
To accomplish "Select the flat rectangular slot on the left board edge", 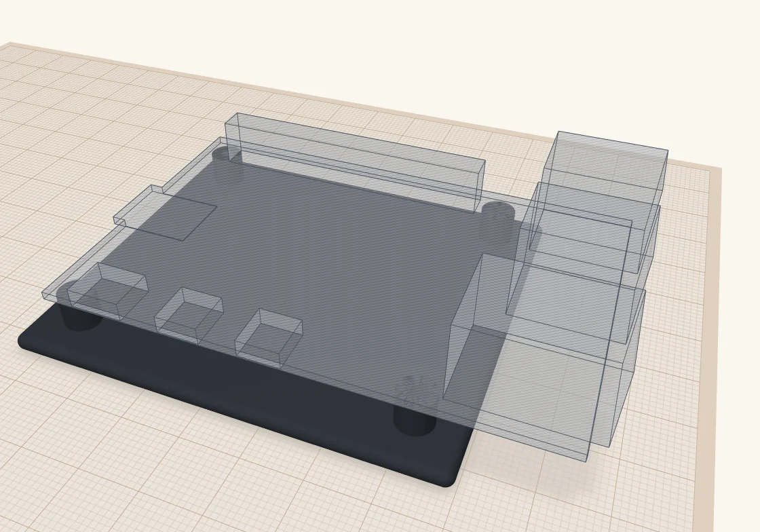I will pos(165,212).
